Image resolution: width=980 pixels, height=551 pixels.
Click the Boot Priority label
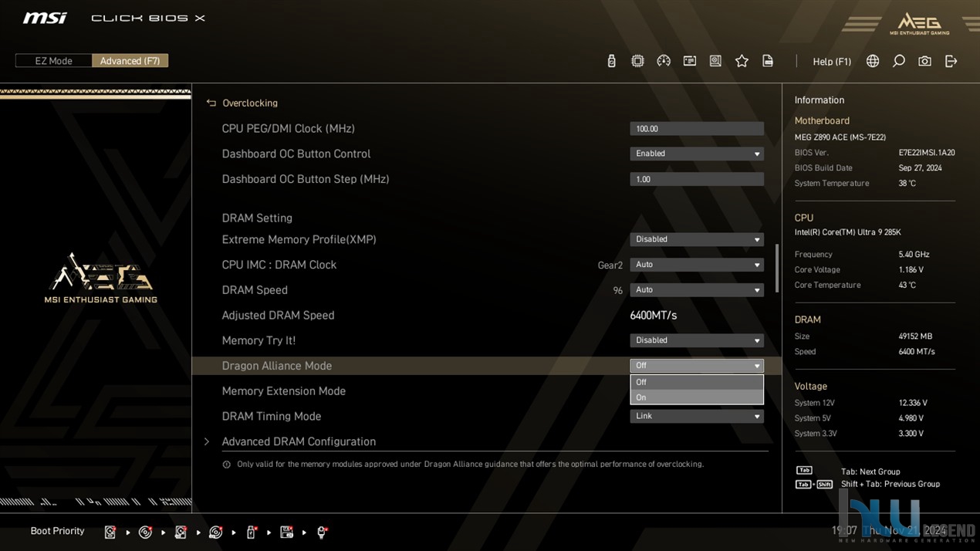pyautogui.click(x=57, y=531)
